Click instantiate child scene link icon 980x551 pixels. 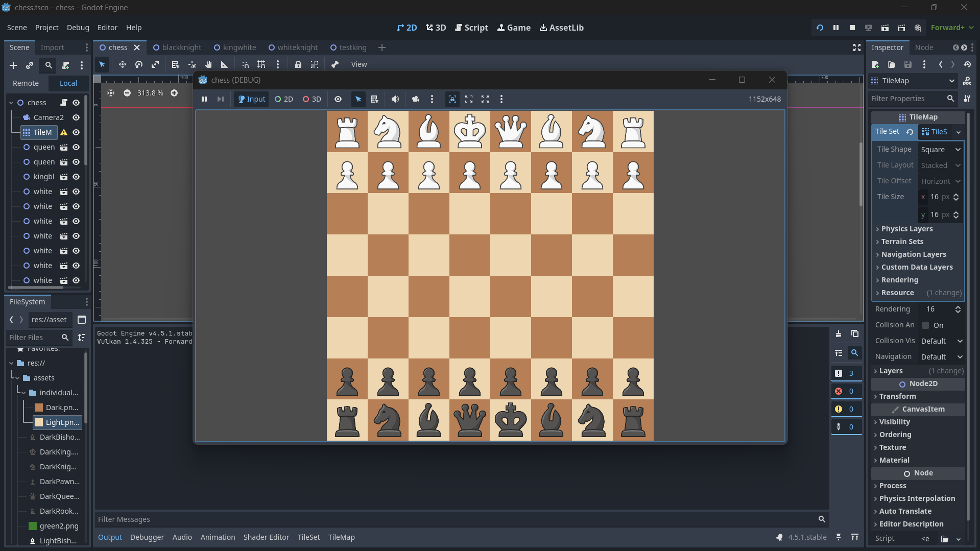[30, 65]
